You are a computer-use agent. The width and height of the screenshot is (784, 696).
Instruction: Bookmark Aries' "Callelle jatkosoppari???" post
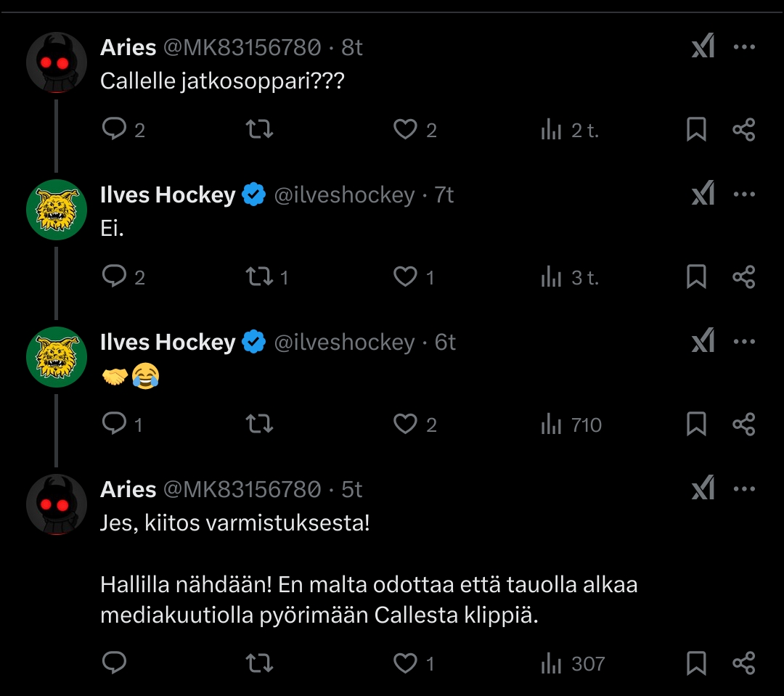696,130
